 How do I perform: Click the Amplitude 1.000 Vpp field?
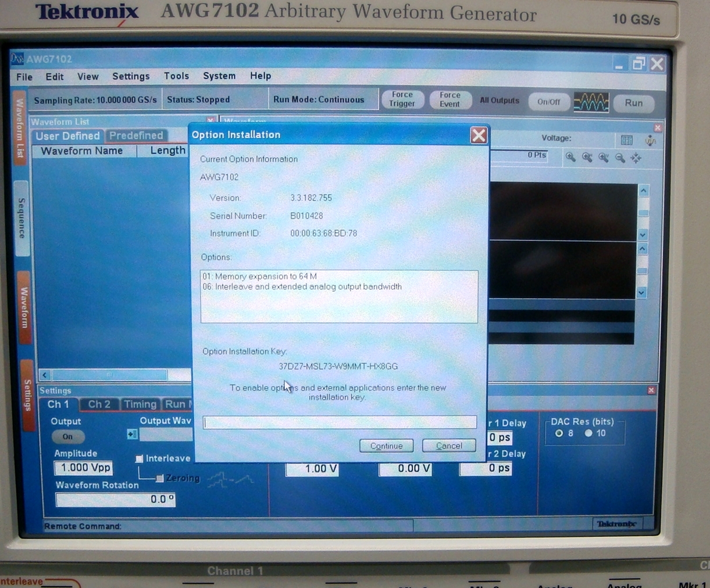83,468
